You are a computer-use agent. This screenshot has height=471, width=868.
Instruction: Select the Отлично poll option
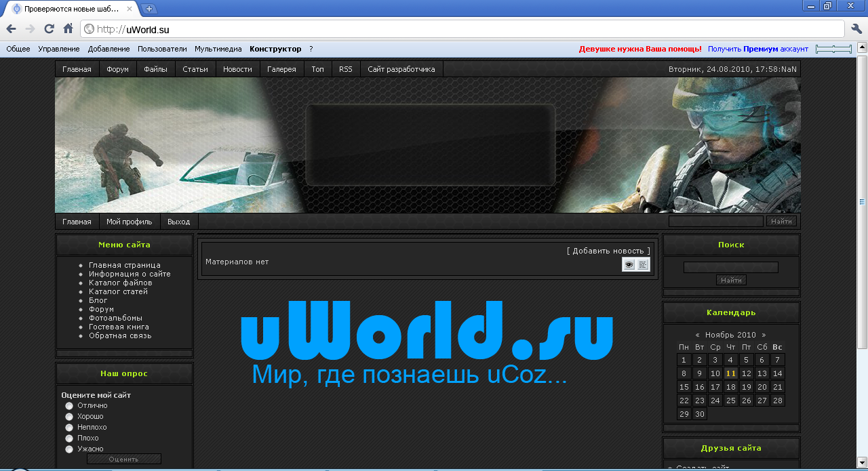coord(69,406)
